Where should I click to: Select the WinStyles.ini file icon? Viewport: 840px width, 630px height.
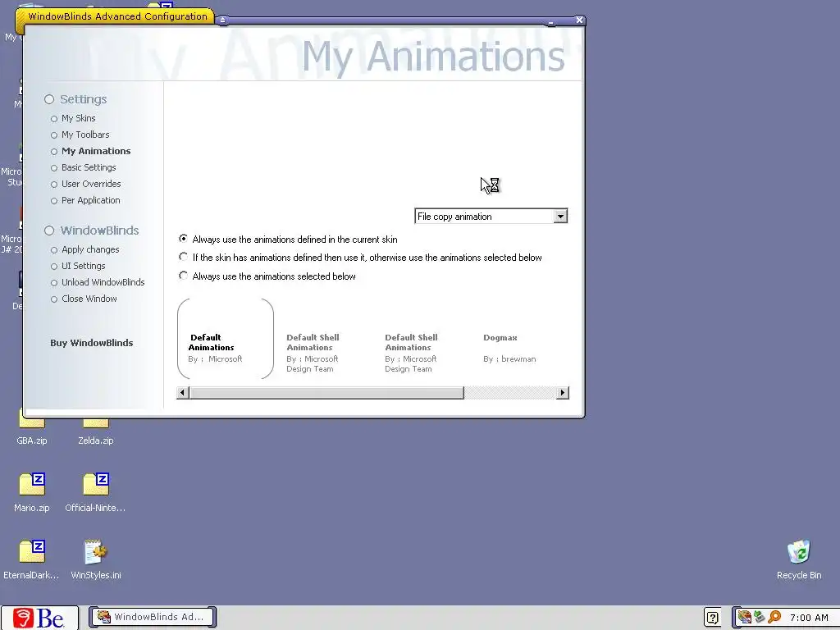(96, 552)
